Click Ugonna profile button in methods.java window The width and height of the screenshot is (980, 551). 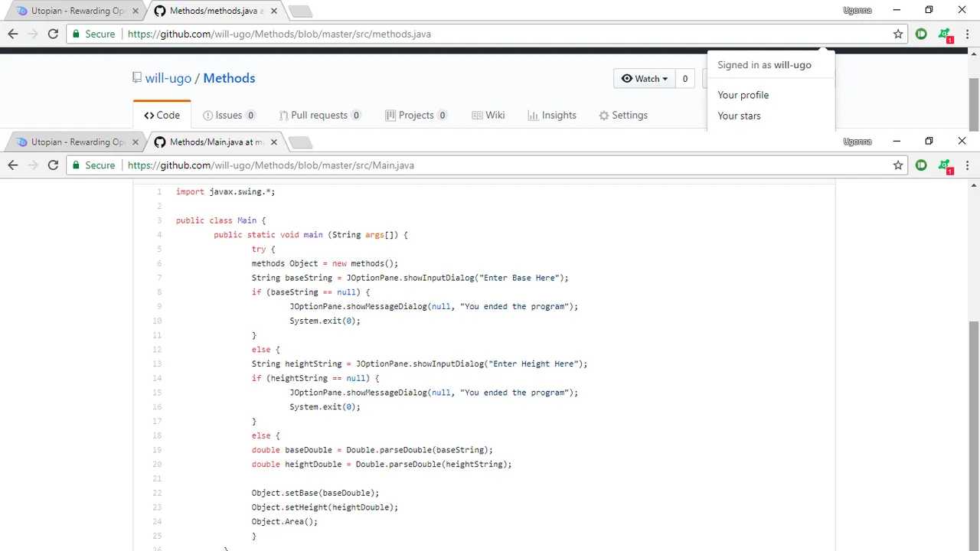pyautogui.click(x=857, y=11)
